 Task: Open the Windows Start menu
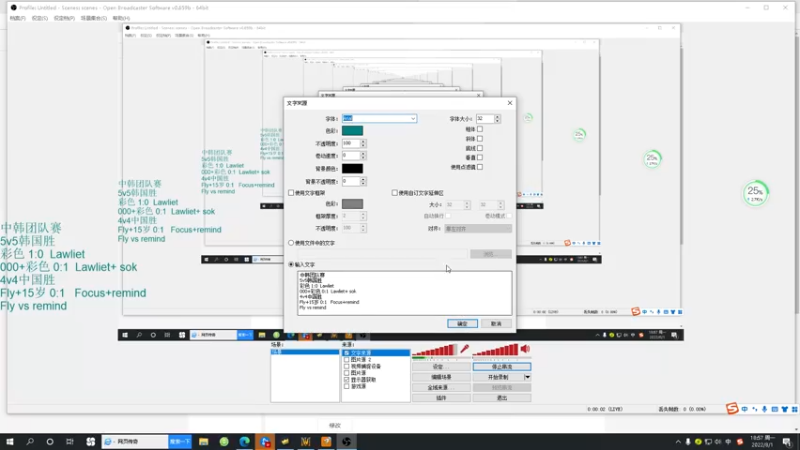(10, 442)
